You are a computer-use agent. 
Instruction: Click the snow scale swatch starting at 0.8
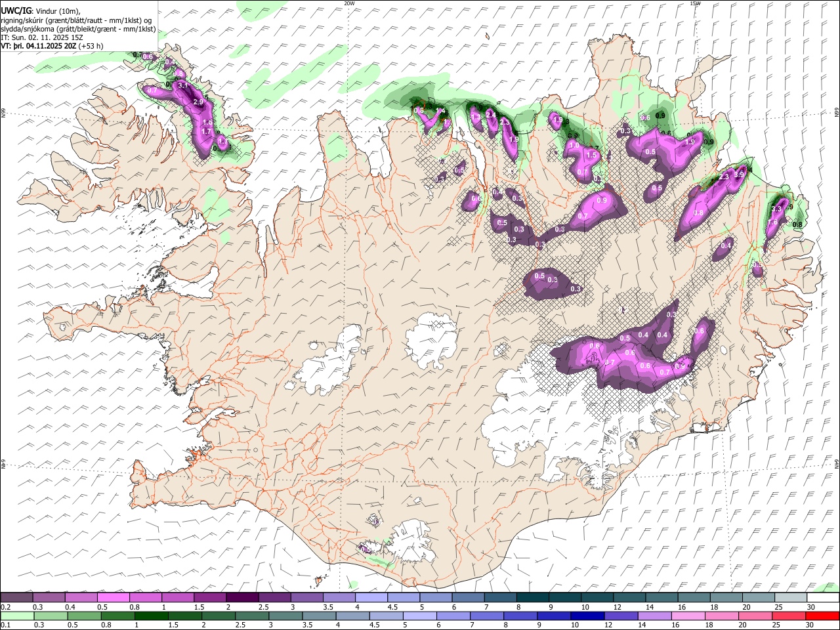point(145,597)
